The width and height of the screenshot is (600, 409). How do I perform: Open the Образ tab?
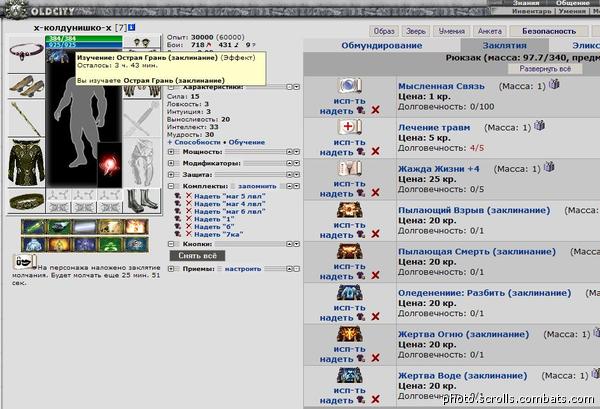(384, 31)
